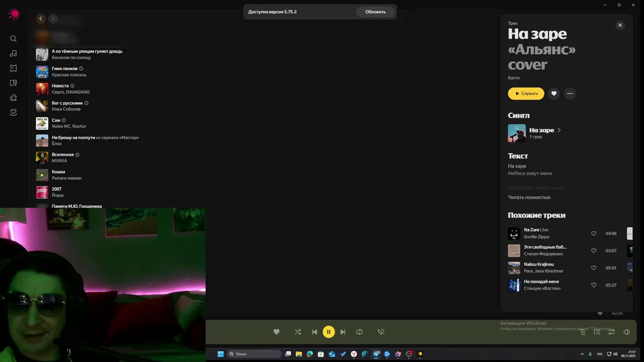Click the info icon next to Невеста
Image resolution: width=644 pixels, height=362 pixels.
72,86
